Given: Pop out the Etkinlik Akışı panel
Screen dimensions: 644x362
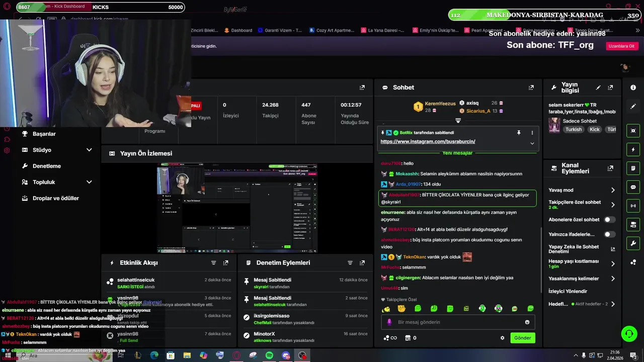Looking at the screenshot, I should click(x=225, y=263).
